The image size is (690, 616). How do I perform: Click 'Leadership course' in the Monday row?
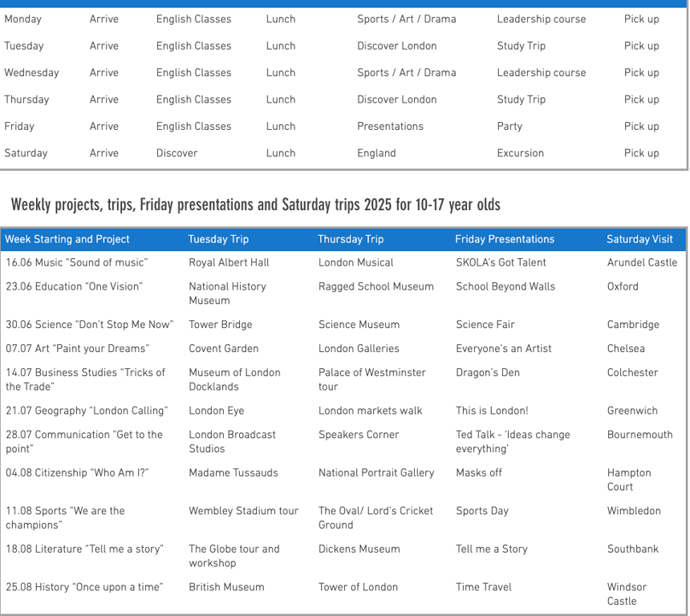[541, 19]
